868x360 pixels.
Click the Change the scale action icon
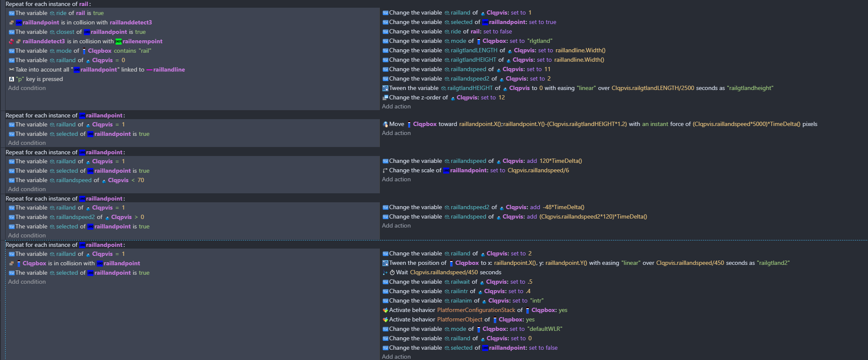click(385, 171)
